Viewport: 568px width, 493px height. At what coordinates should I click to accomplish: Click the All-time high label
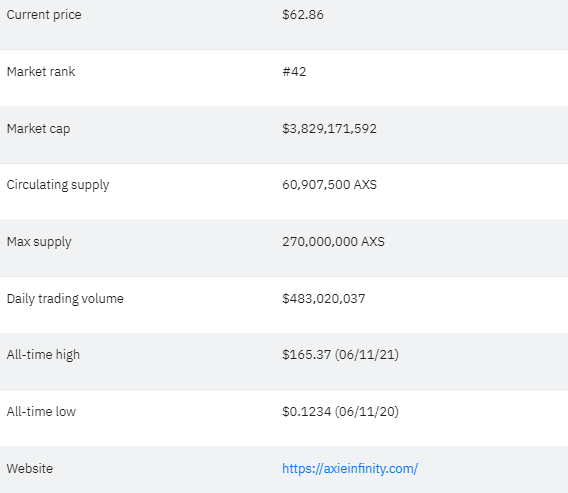pos(43,355)
